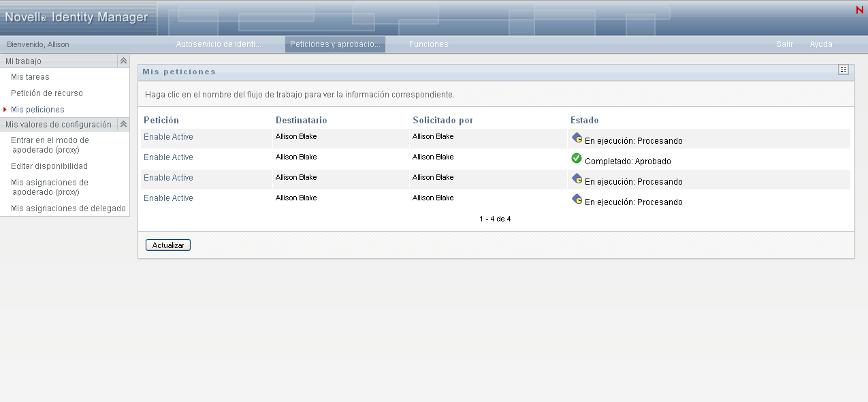Screen dimensions: 868x402
Task: Click the red arrow marker beside Mis peticiones
Action: (x=5, y=109)
